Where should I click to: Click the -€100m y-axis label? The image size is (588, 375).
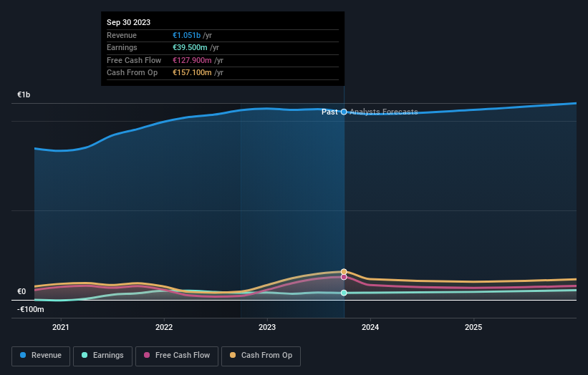(30, 309)
